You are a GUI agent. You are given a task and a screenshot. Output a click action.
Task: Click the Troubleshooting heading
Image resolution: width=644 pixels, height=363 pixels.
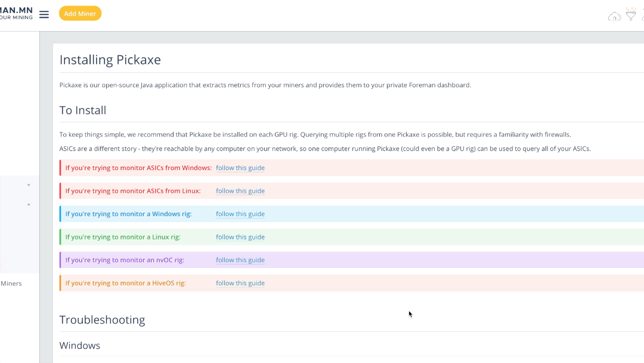pos(103,320)
